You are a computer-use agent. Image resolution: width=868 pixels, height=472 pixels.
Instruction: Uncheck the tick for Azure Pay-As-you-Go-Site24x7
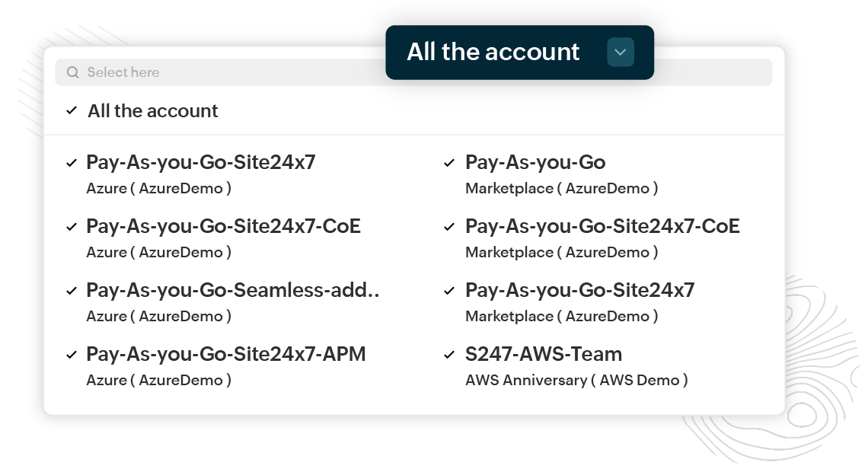point(72,162)
